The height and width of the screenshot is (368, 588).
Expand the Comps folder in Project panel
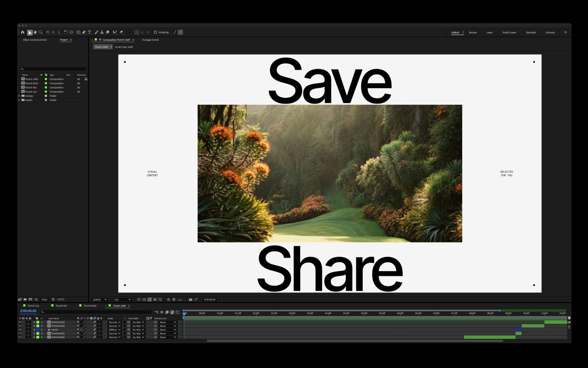19,96
